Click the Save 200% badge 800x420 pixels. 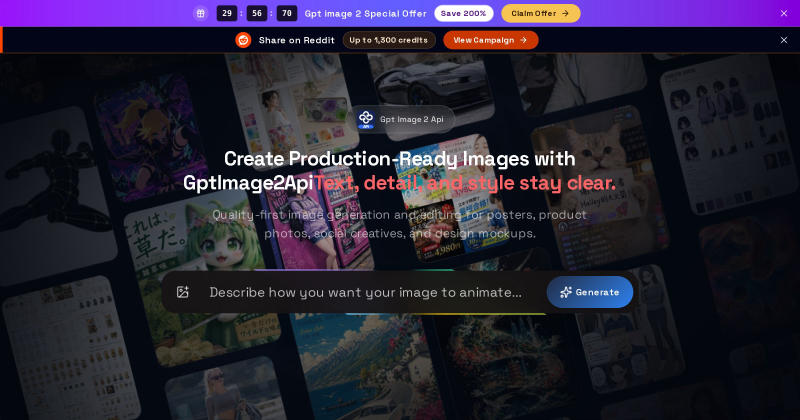click(x=463, y=13)
